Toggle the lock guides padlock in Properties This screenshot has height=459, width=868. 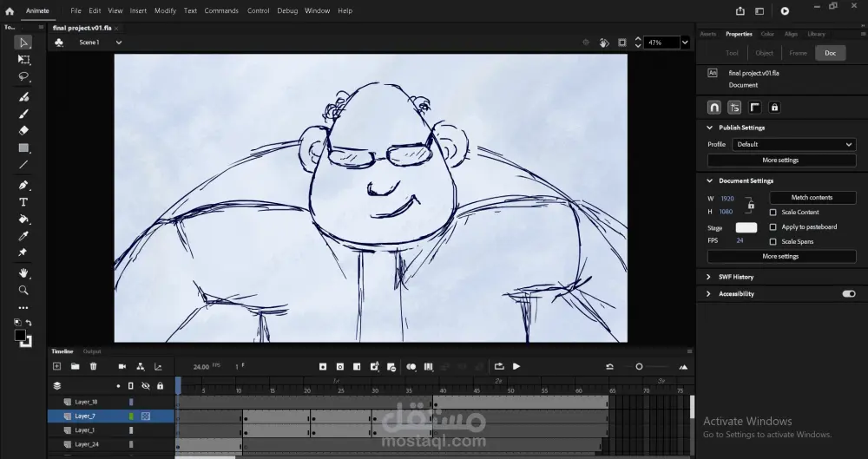[x=774, y=108]
